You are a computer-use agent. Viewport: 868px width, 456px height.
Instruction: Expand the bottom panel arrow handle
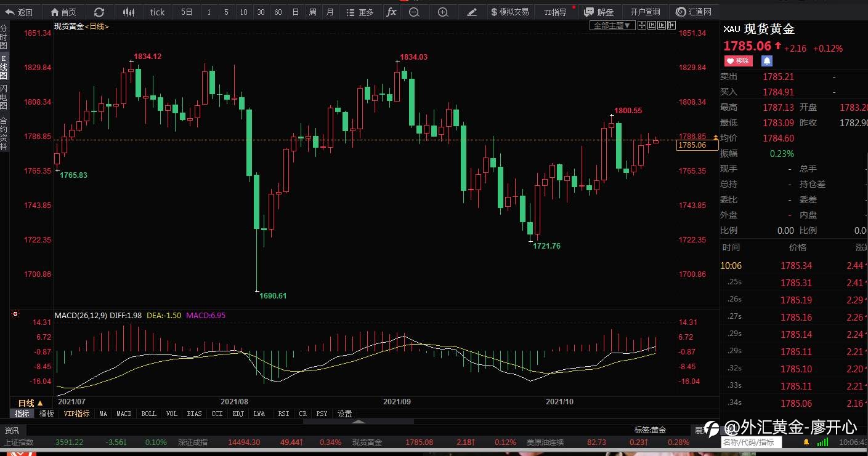click(x=359, y=422)
